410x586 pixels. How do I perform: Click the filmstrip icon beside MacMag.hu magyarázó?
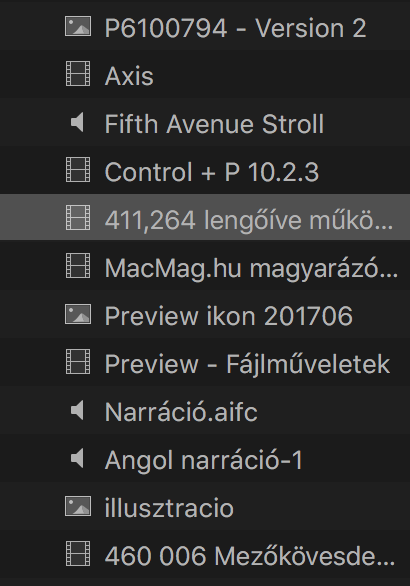(x=78, y=266)
